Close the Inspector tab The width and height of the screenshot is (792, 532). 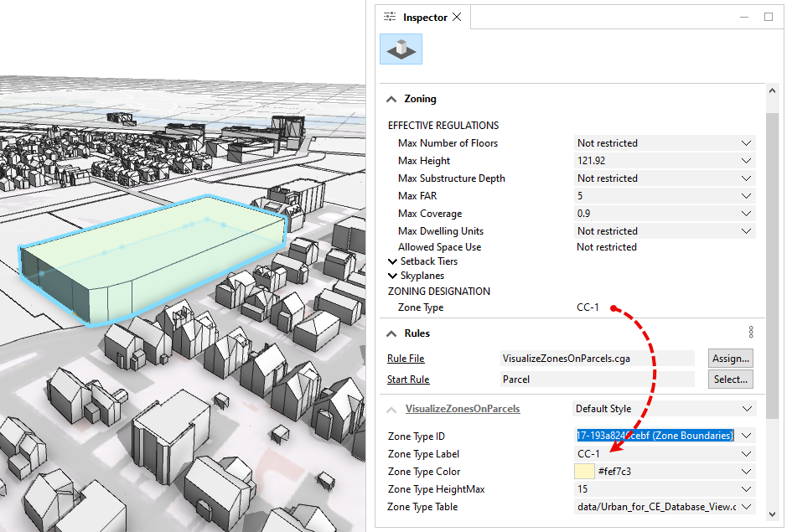coord(457,17)
